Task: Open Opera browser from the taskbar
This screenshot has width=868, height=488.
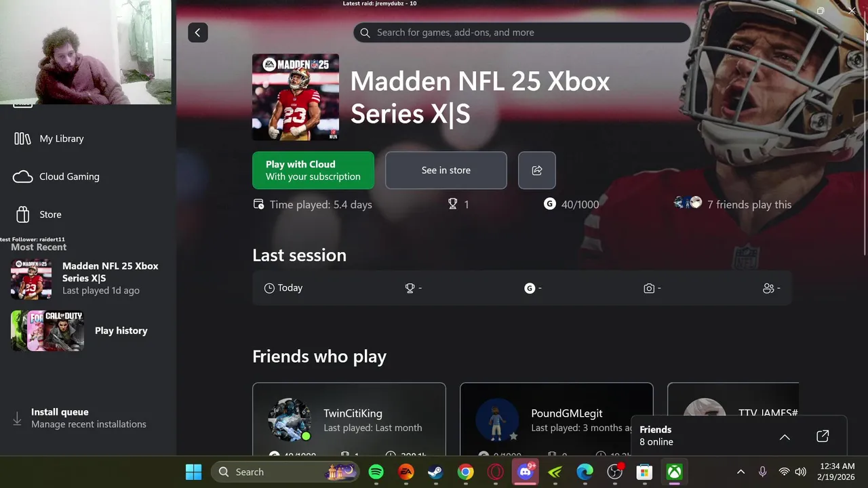Action: [496, 472]
